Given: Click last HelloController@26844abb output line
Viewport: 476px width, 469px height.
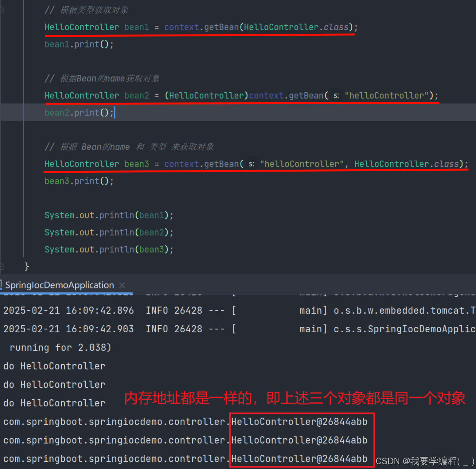Looking at the screenshot, I should click(185, 458).
